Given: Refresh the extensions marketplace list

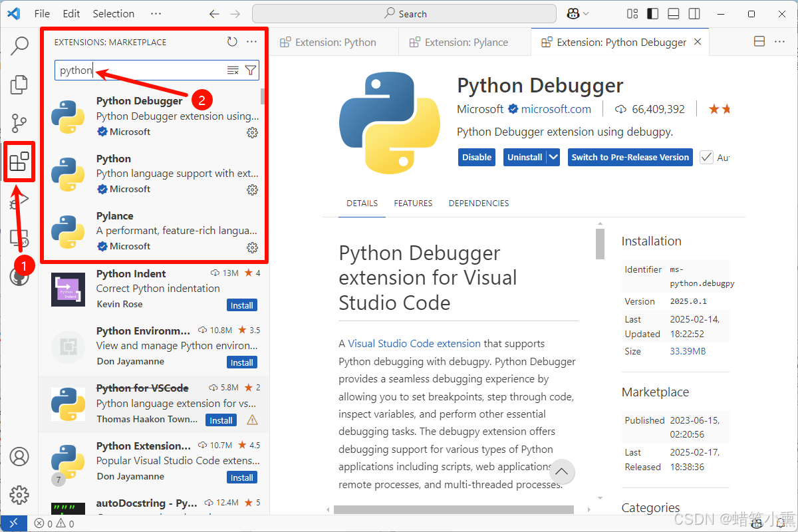Looking at the screenshot, I should pos(232,42).
